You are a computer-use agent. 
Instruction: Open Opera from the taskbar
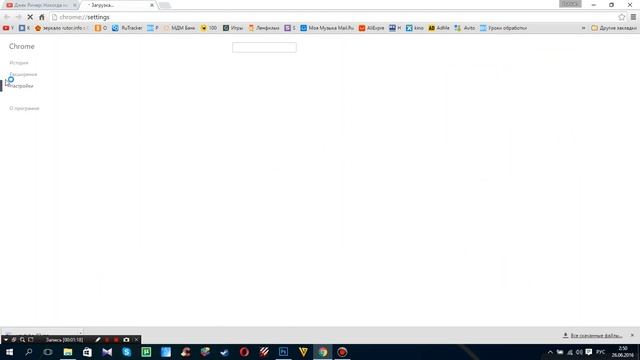coord(244,352)
